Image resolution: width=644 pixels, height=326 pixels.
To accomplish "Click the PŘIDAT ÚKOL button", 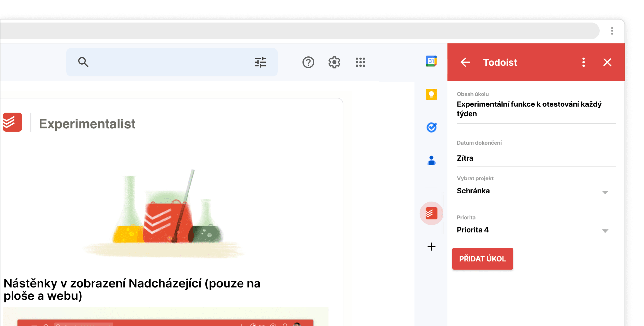I will pos(482,259).
